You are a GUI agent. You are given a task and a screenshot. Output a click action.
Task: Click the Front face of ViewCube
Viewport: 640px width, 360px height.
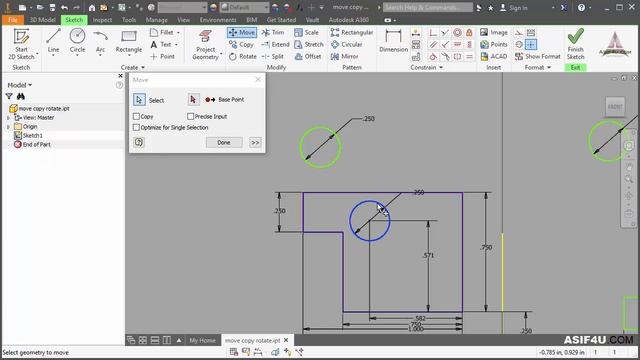coord(615,107)
